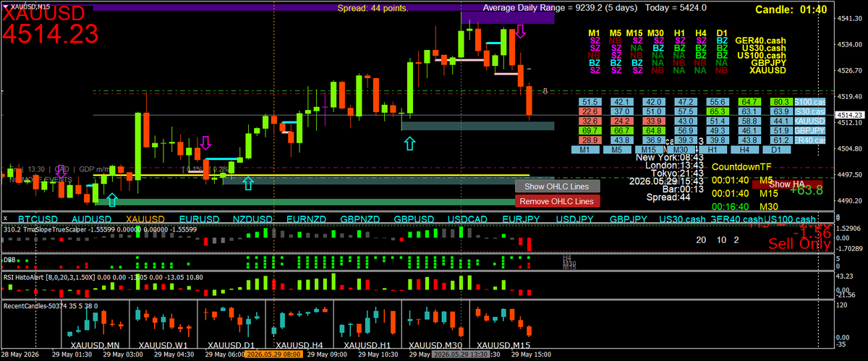
Task: Click the x icon left of BTCUSD
Action: 5,218
